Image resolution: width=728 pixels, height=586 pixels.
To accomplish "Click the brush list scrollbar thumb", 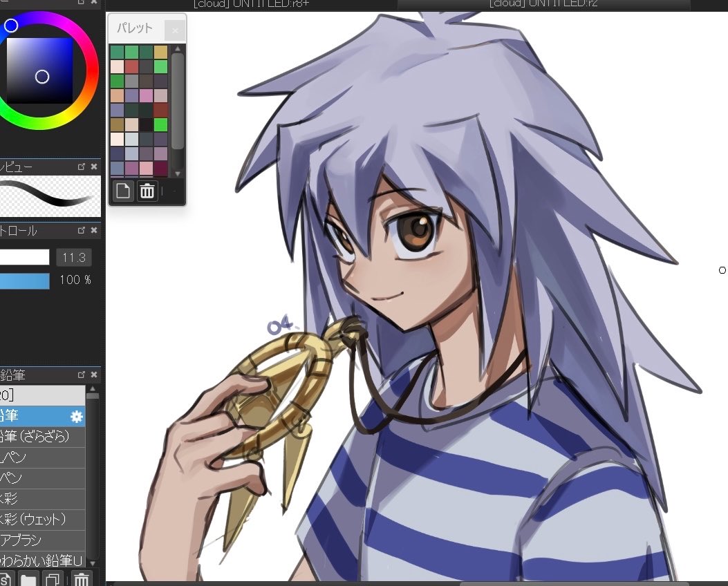I will [x=93, y=396].
